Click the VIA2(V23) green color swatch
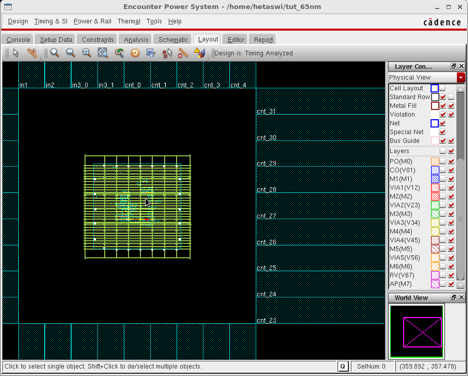The image size is (468, 377). click(435, 205)
